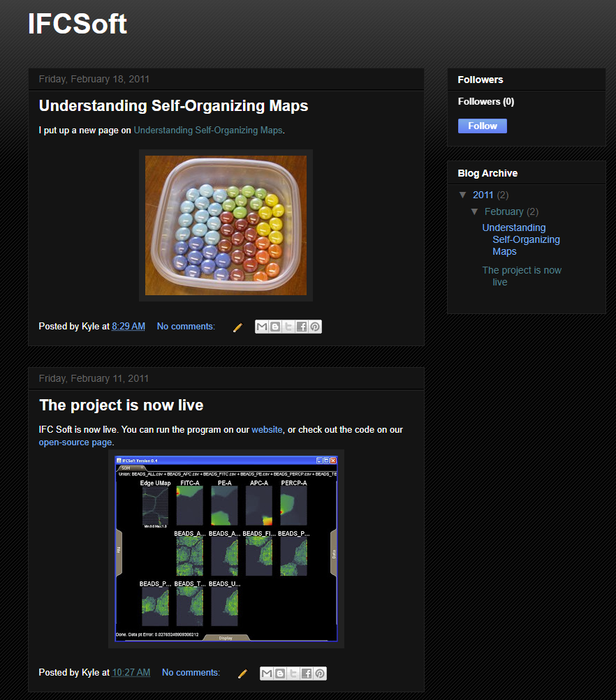Email the Self-Organizing Maps post
The image size is (616, 700).
262,327
